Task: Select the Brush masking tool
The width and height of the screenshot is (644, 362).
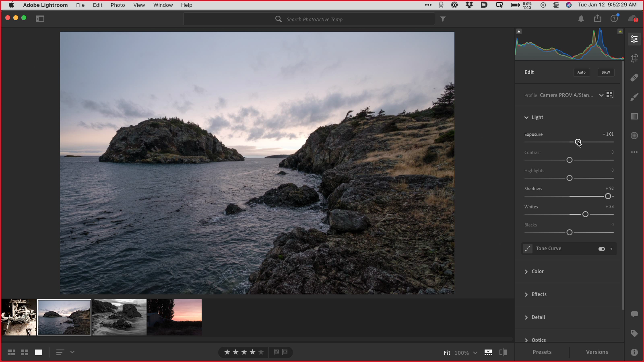Action: click(634, 97)
